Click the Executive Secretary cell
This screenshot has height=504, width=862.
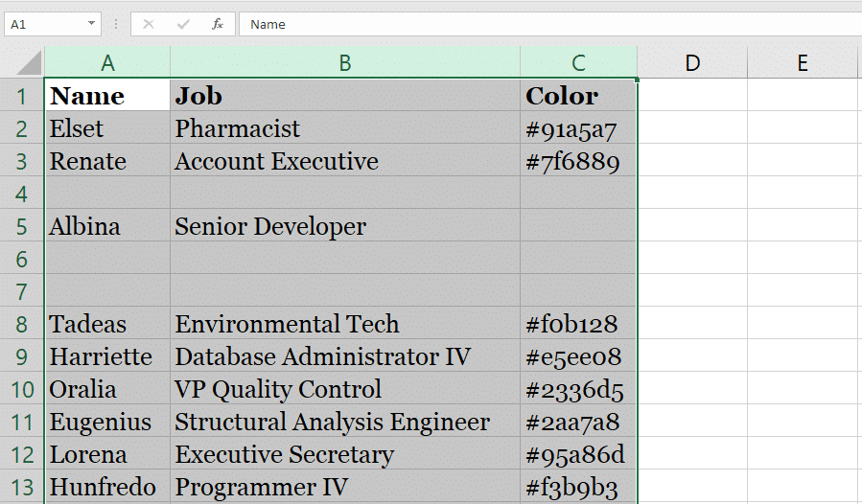[x=345, y=454]
